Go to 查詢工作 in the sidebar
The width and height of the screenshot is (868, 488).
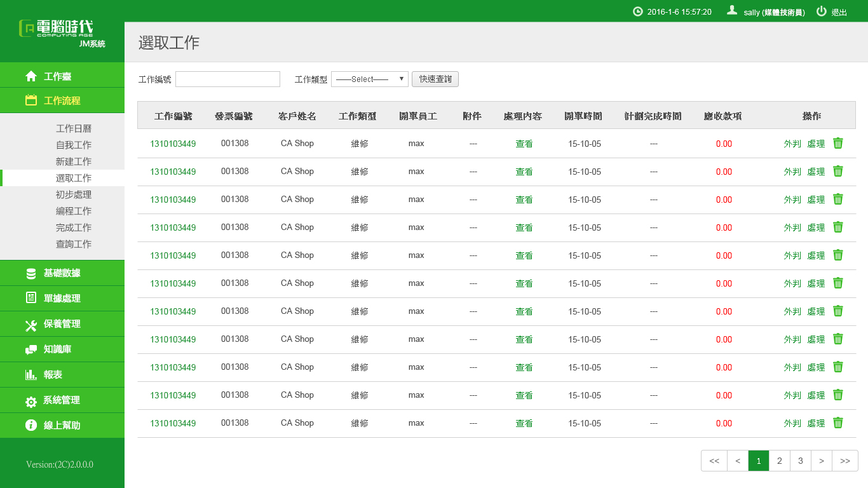pos(74,244)
